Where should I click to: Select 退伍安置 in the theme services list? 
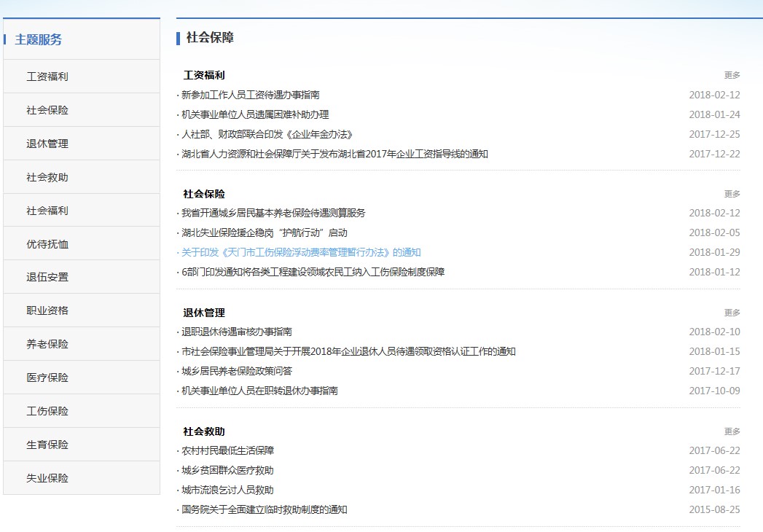pyautogui.click(x=47, y=278)
